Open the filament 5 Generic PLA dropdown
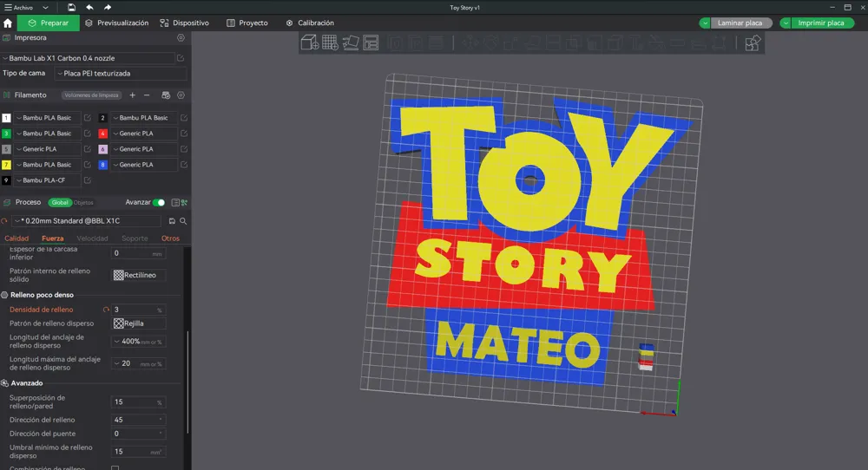 pyautogui.click(x=48, y=149)
